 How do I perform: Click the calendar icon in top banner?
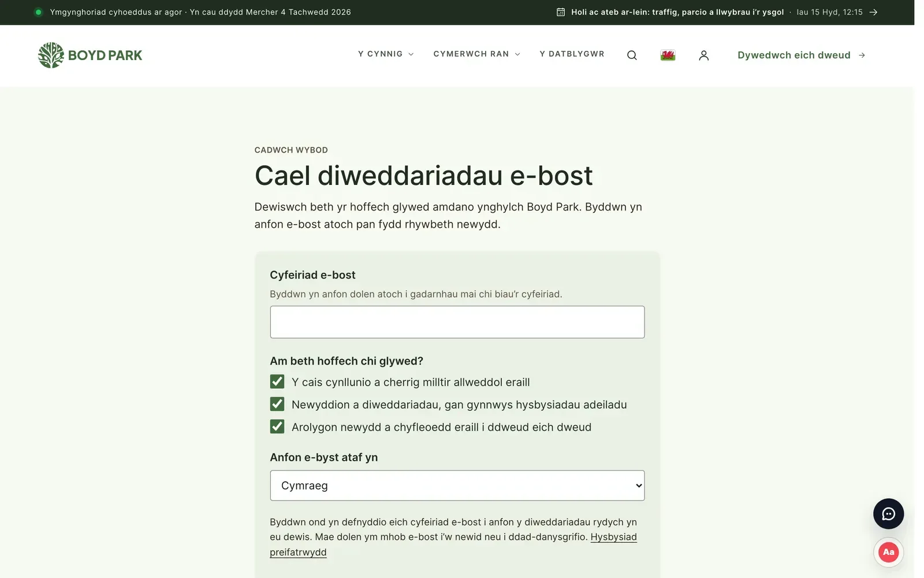point(560,12)
